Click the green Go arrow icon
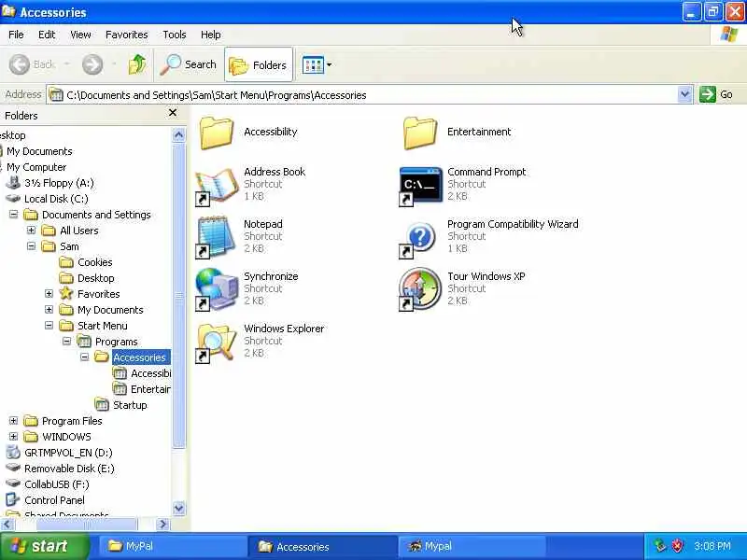Screen dimensions: 747x560 [x=708, y=94]
